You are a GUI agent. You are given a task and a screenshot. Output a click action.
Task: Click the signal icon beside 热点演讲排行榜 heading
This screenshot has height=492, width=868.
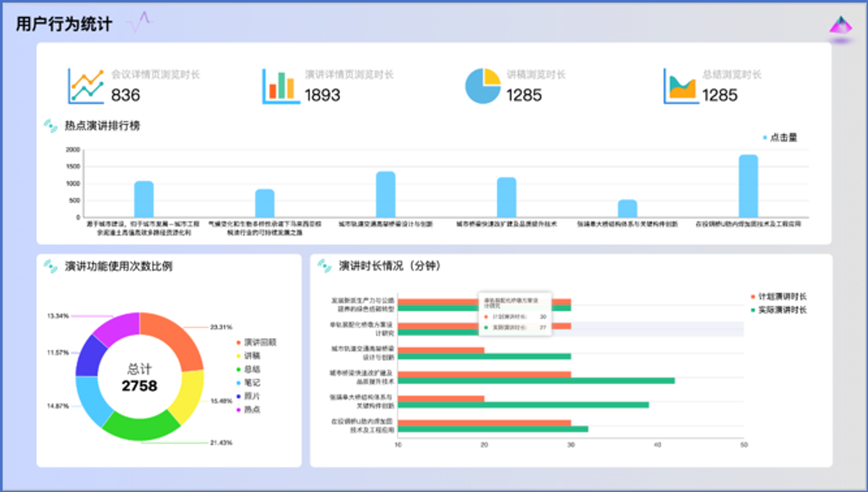51,126
